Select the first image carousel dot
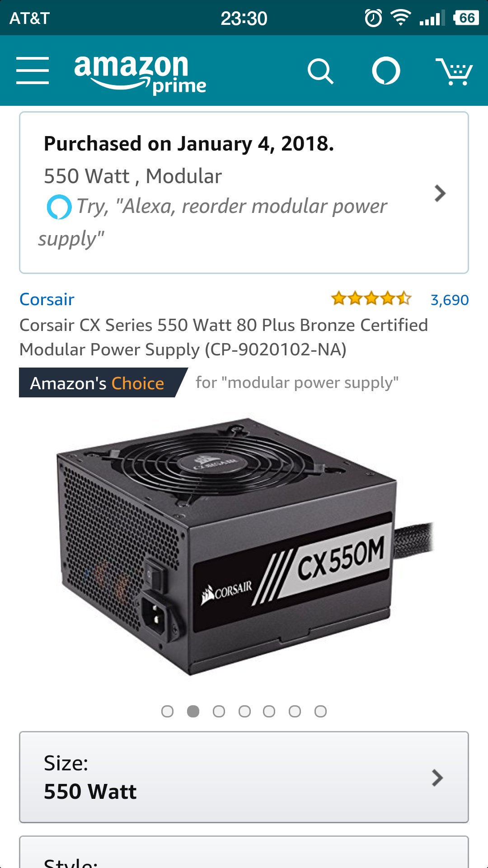The image size is (488, 868). tap(167, 711)
